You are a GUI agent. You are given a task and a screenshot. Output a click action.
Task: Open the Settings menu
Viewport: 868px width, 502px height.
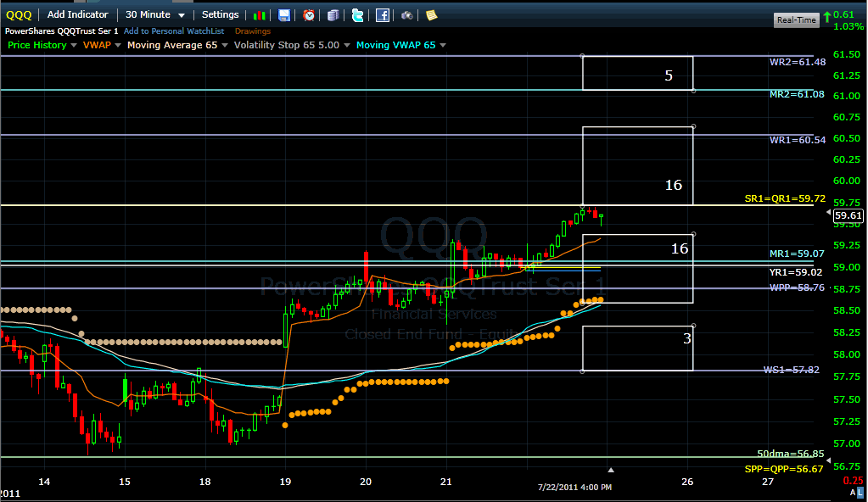point(220,15)
